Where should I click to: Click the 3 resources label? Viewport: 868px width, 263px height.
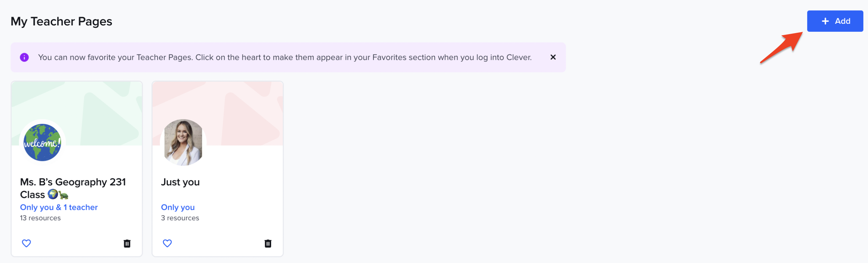[x=180, y=218]
